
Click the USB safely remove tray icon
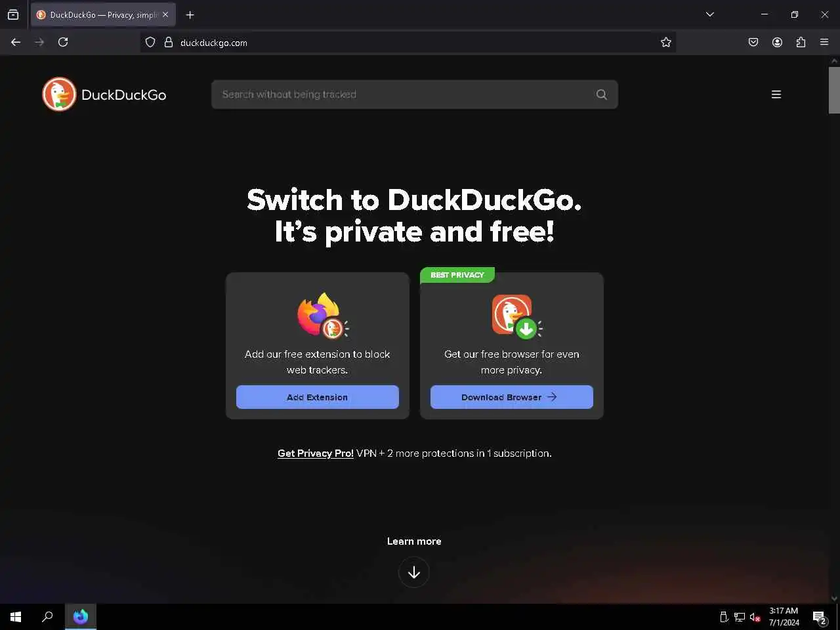724,617
